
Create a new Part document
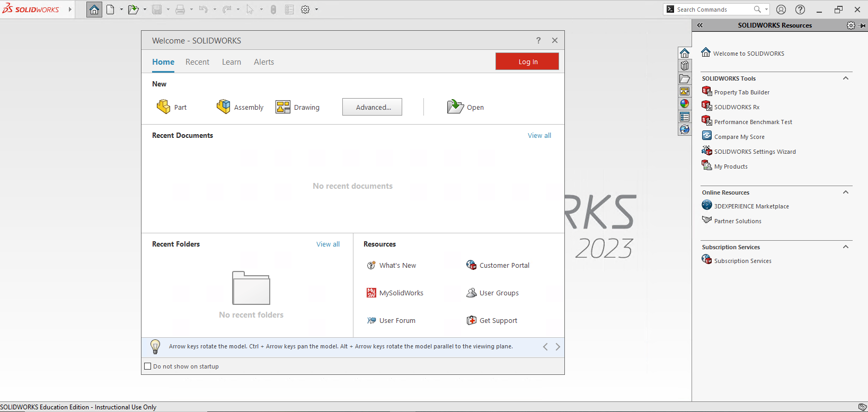point(172,107)
